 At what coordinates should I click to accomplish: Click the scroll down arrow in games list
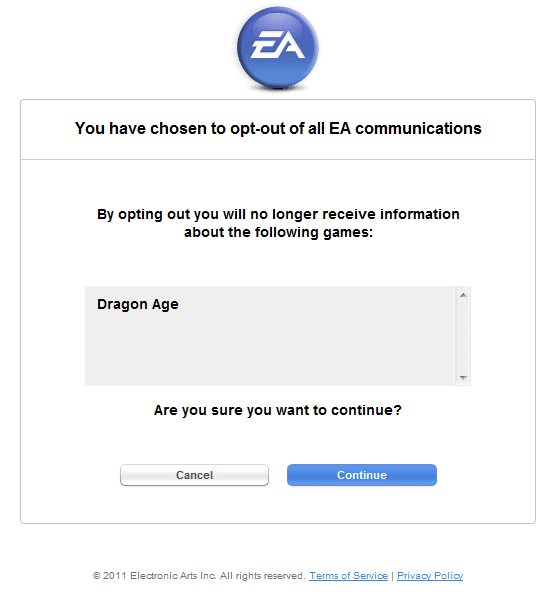click(x=463, y=377)
